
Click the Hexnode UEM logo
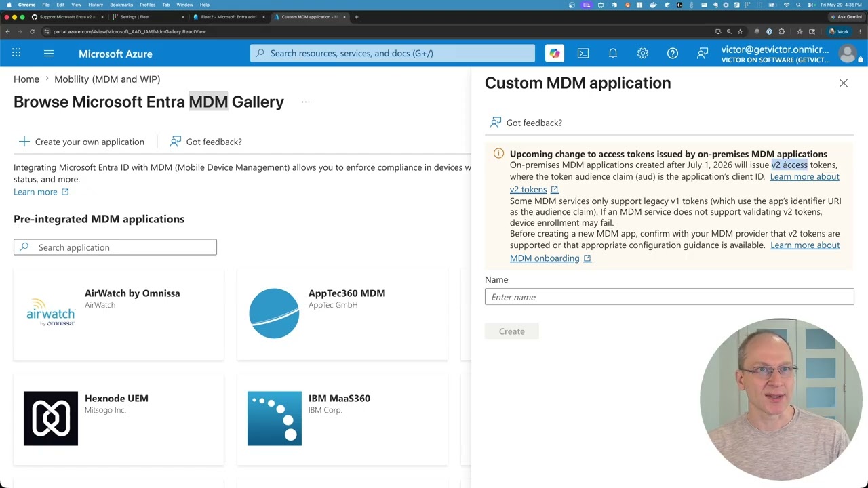[x=51, y=418]
